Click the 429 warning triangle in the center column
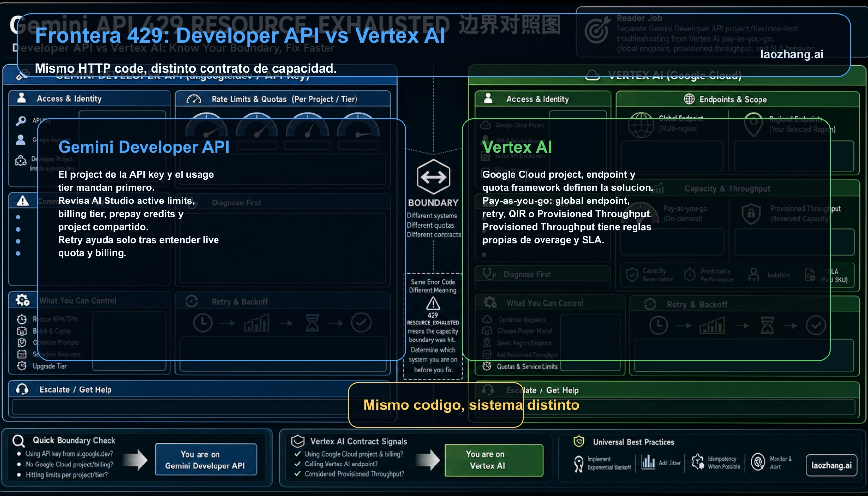 coord(433,304)
